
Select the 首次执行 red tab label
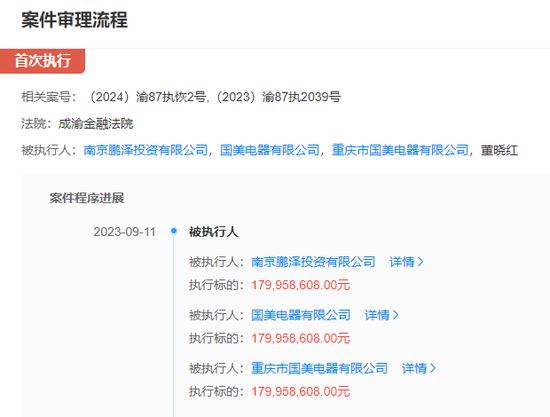pos(42,61)
